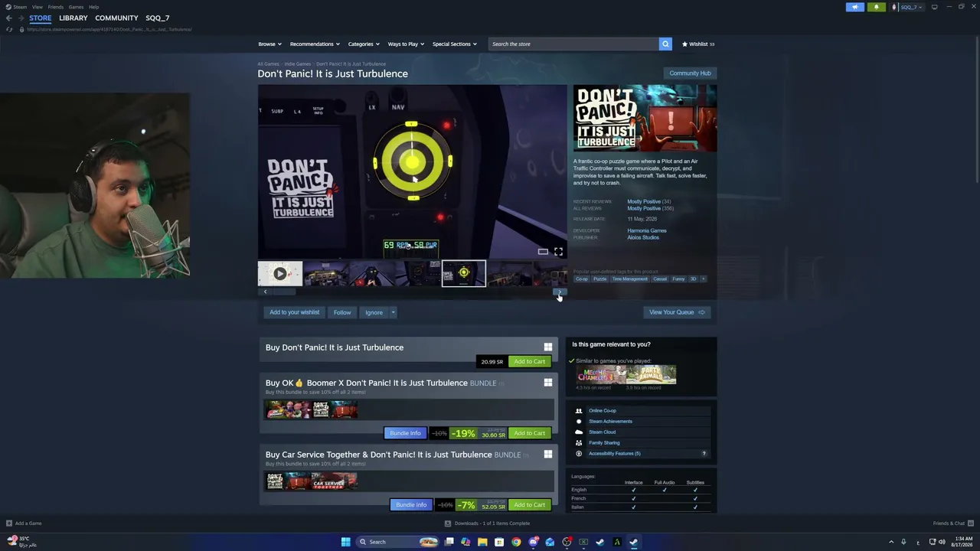The image size is (980, 551).
Task: Select the highlighted yellow target screenshot thumbnail
Action: (x=464, y=273)
